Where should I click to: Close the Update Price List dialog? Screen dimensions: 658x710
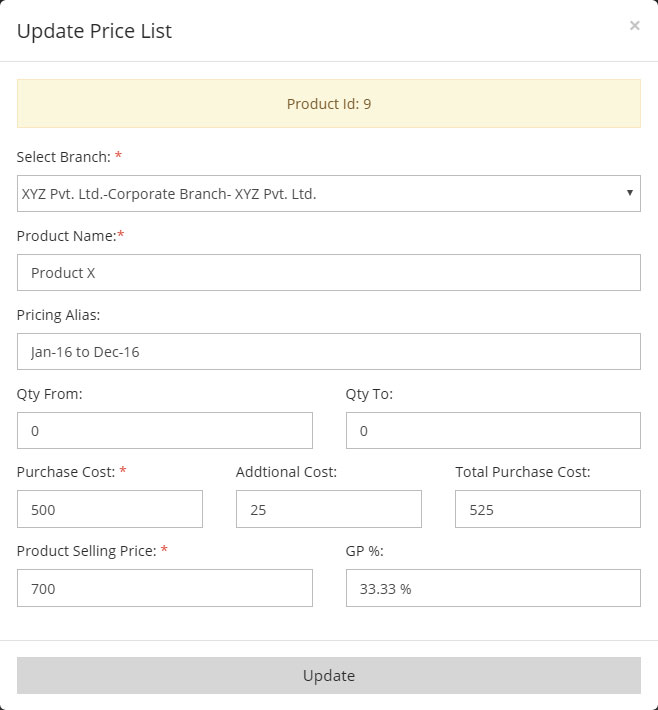coord(634,25)
